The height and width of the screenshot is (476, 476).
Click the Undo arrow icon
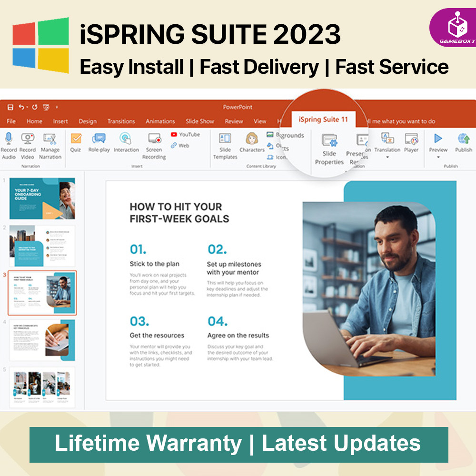(x=21, y=107)
